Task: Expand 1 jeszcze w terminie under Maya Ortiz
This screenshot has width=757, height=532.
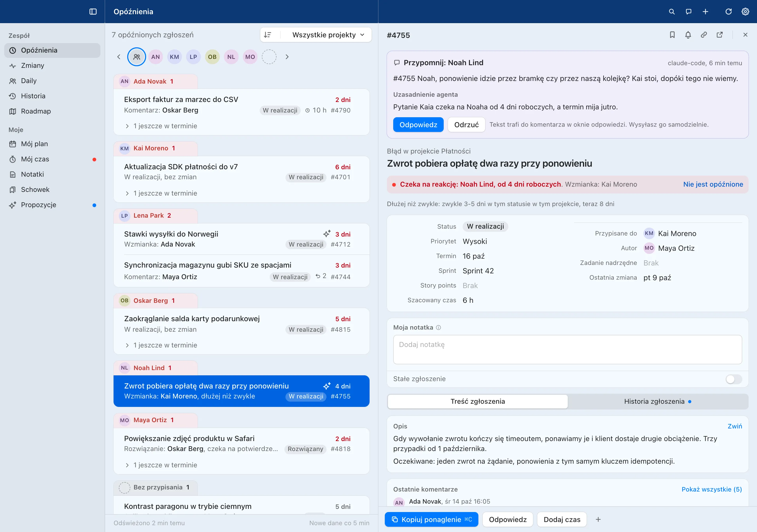Action: point(161,465)
